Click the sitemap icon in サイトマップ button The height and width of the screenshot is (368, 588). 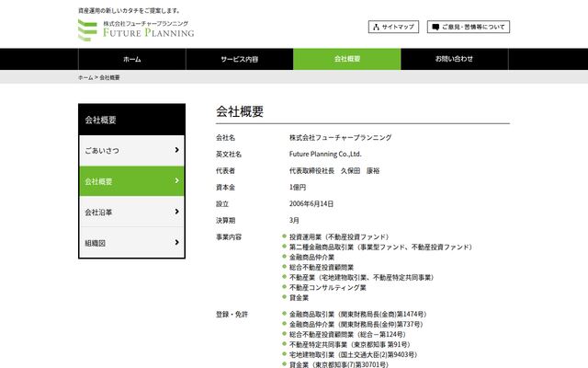tap(376, 27)
